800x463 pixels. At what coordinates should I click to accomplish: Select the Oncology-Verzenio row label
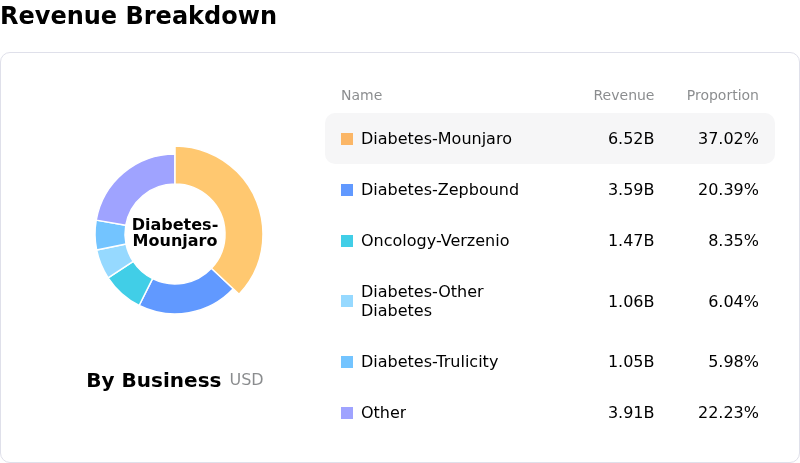[x=435, y=241]
